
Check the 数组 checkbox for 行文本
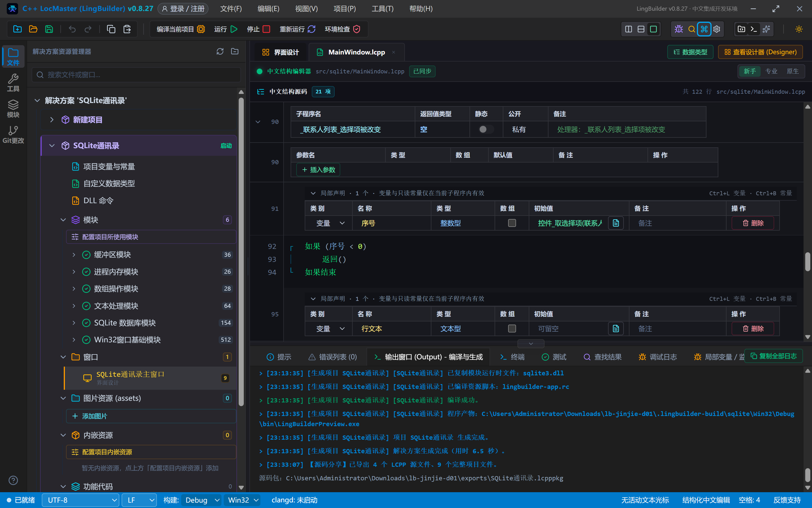512,329
